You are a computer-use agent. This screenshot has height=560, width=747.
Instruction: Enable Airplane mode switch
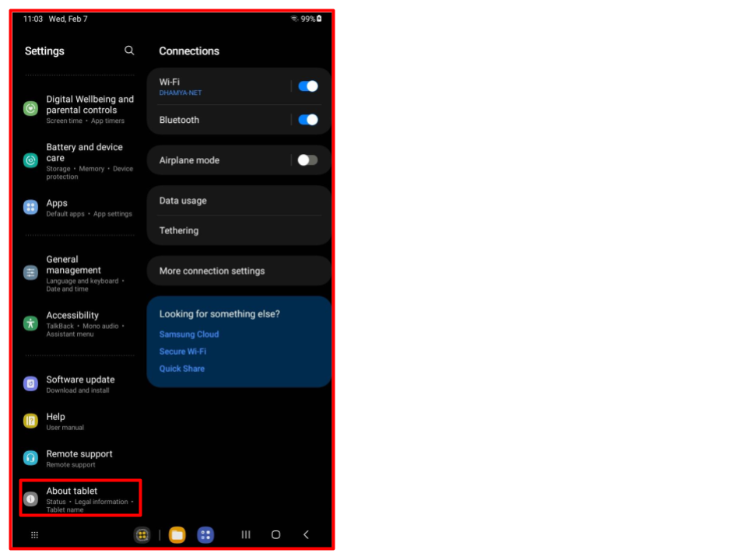tap(307, 160)
